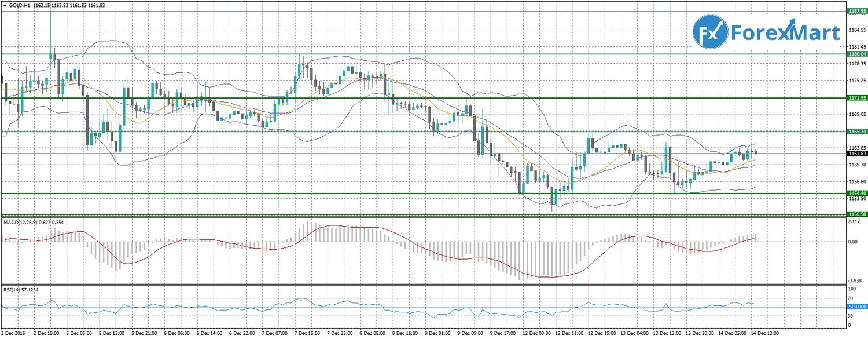Select the current price tag 1161.83
Screen dimensions: 868x339
click(x=856, y=154)
